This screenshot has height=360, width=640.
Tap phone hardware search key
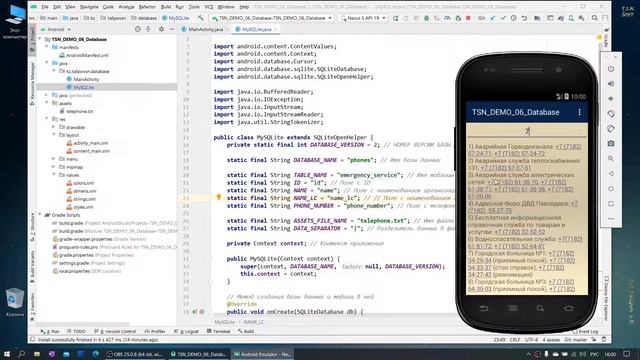[540, 308]
